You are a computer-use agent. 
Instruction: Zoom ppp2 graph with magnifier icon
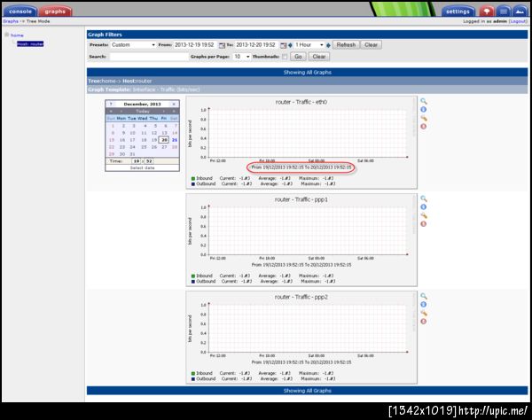pyautogui.click(x=424, y=296)
